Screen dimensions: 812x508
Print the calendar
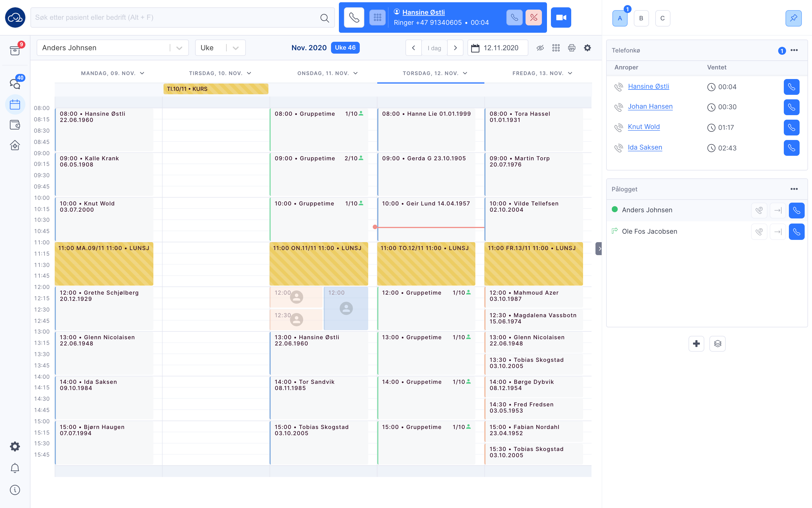click(x=572, y=48)
